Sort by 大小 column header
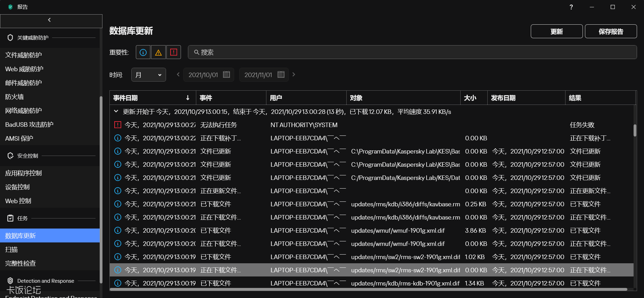The width and height of the screenshot is (644, 298). coord(474,98)
